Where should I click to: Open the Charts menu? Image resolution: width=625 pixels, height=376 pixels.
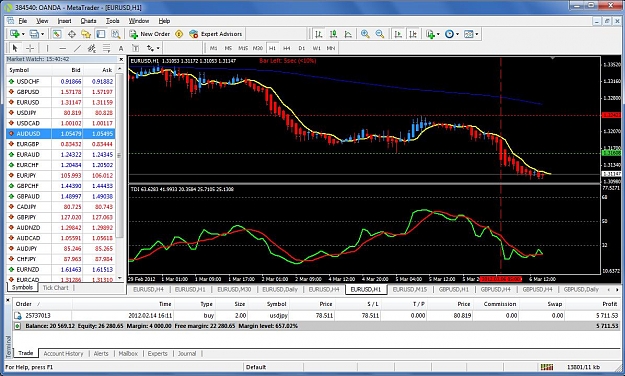point(88,21)
